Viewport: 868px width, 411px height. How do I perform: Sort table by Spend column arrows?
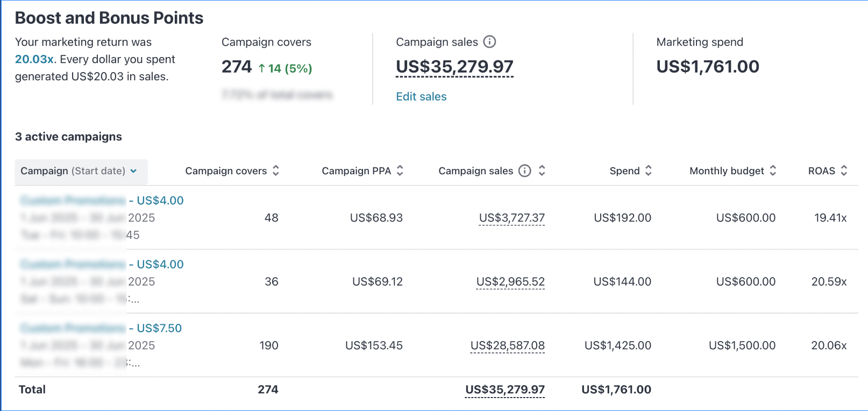pos(649,171)
